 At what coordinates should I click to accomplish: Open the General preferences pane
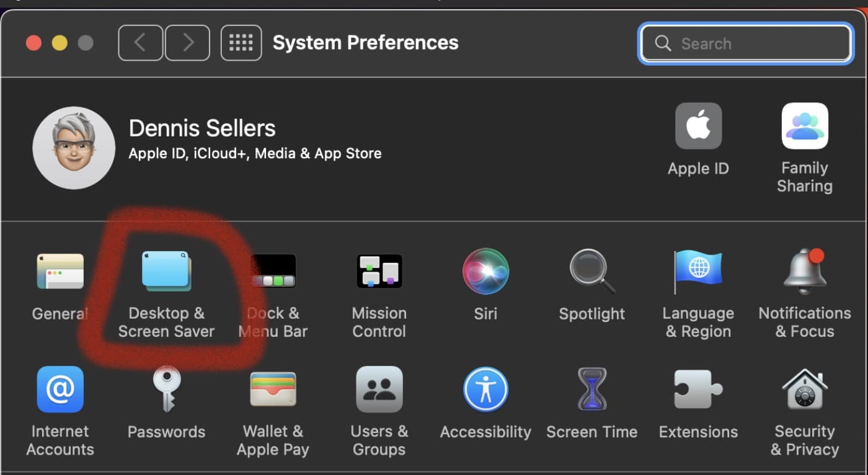tap(60, 272)
